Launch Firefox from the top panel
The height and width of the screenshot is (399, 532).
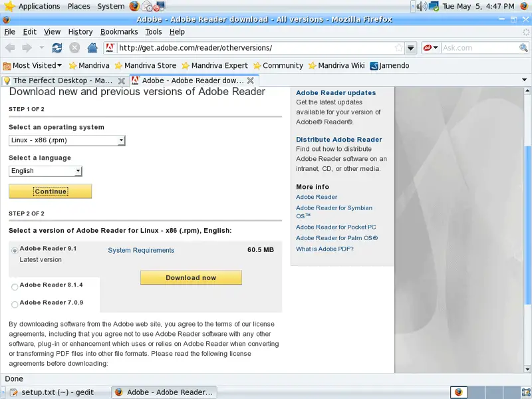point(134,6)
